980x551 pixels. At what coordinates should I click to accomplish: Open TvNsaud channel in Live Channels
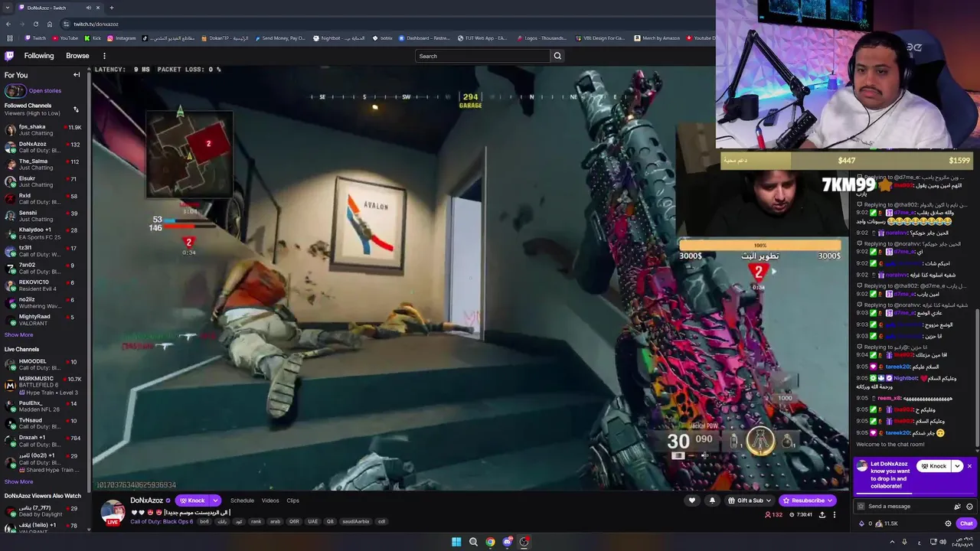[43, 423]
